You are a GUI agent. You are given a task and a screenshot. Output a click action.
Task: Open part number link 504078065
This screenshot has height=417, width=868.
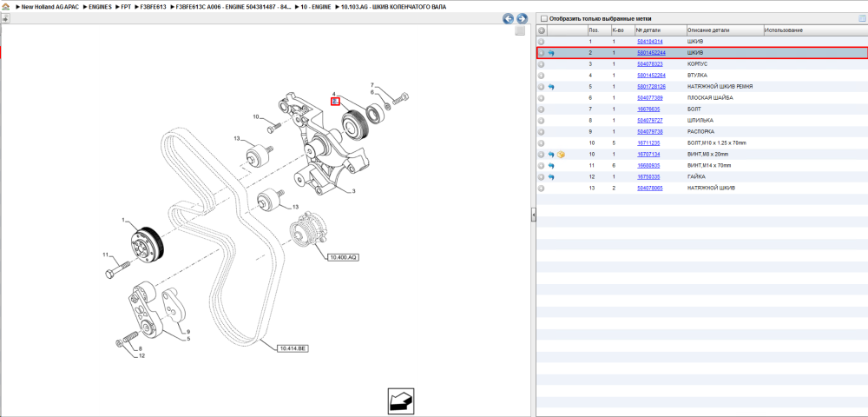click(x=650, y=189)
